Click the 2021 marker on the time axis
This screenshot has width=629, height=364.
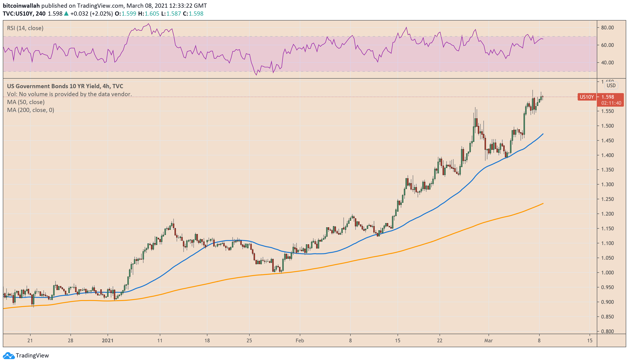click(x=108, y=340)
